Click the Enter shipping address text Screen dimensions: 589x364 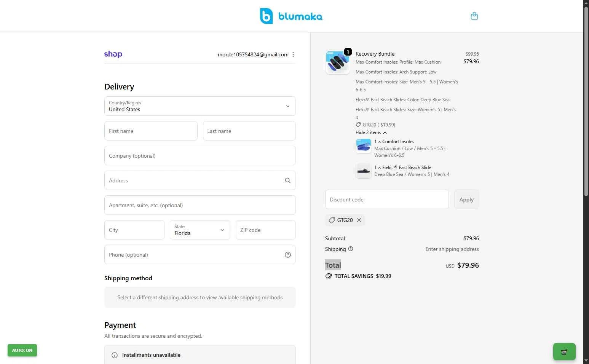pos(452,249)
